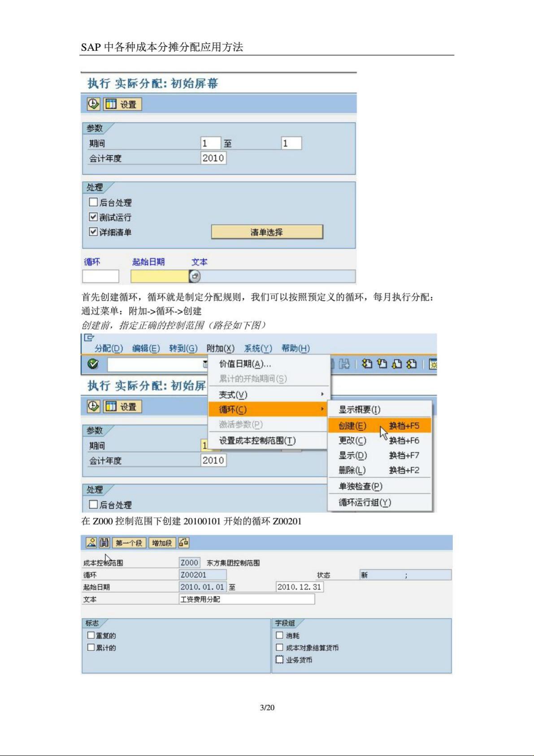Click the start date field 2010.01.01

coord(203,587)
